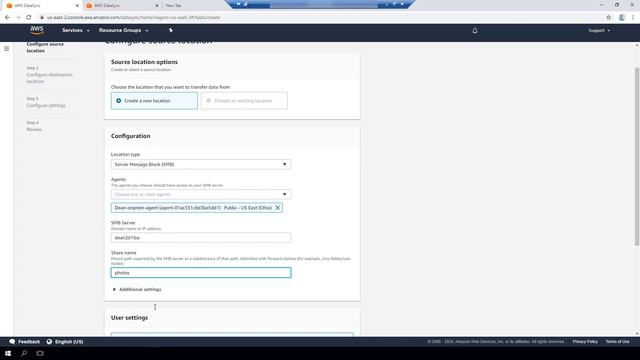Open the notifications bell icon
Screen dimensions: 640x360
(475, 31)
